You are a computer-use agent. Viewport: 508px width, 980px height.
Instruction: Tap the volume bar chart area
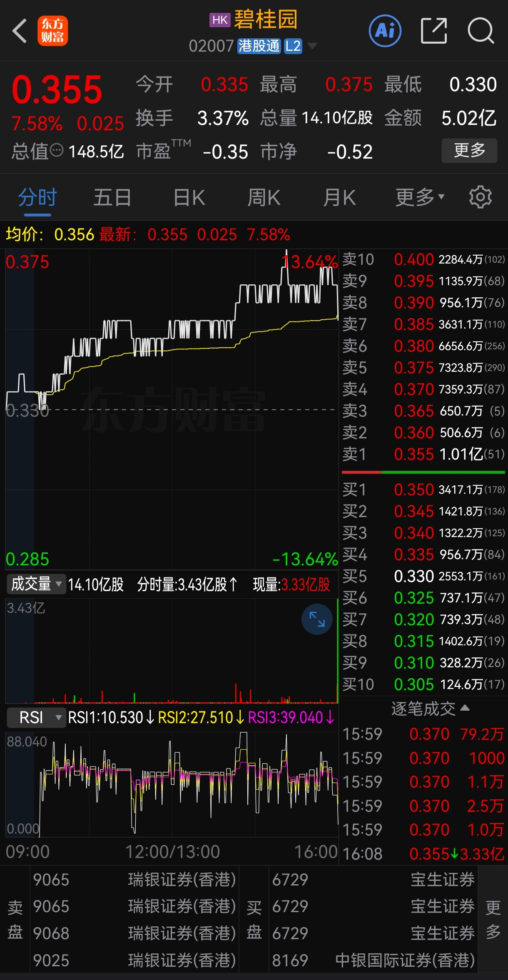pos(172,651)
